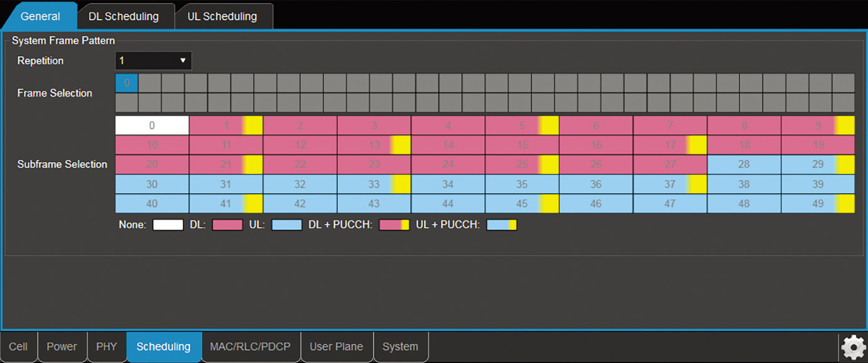Switch to the UL Scheduling tab
This screenshot has width=868, height=363.
point(222,16)
